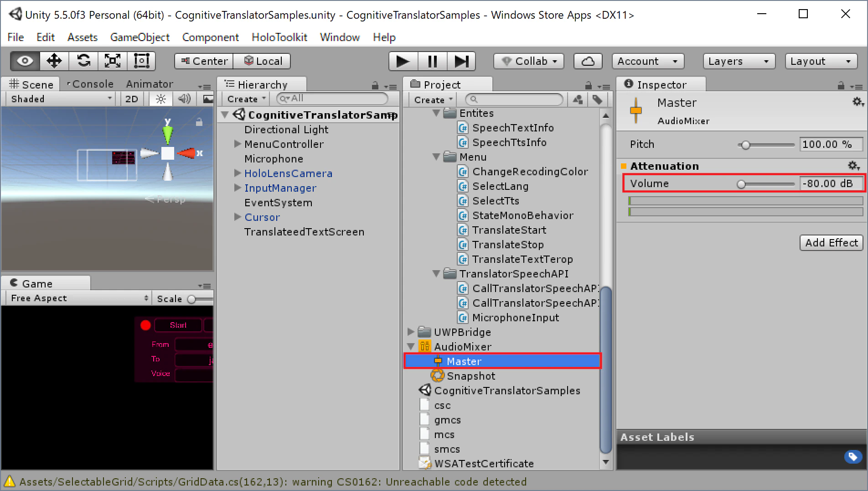Viewport: 868px width, 491px height.
Task: Click the Volume dB value field
Action: pyautogui.click(x=831, y=183)
